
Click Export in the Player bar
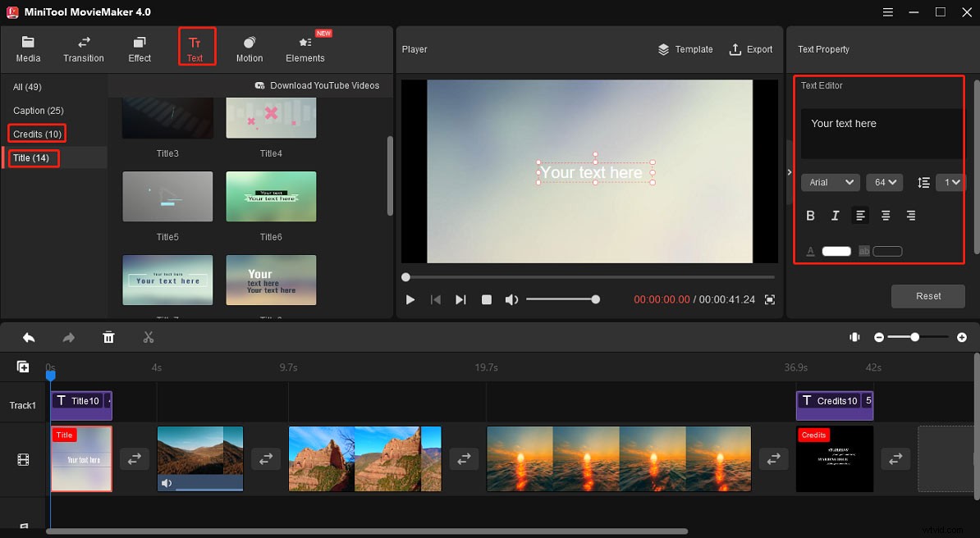pyautogui.click(x=751, y=49)
